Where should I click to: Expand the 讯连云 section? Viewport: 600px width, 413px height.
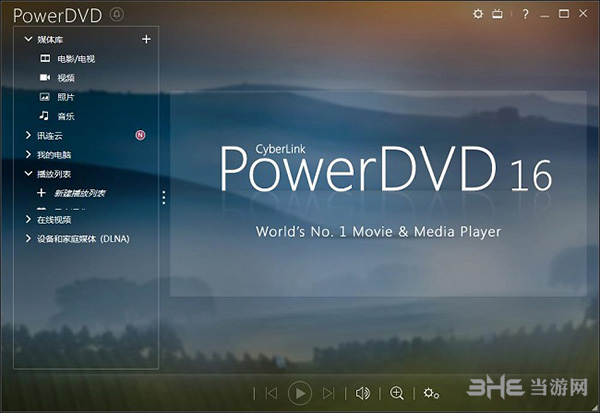point(28,135)
